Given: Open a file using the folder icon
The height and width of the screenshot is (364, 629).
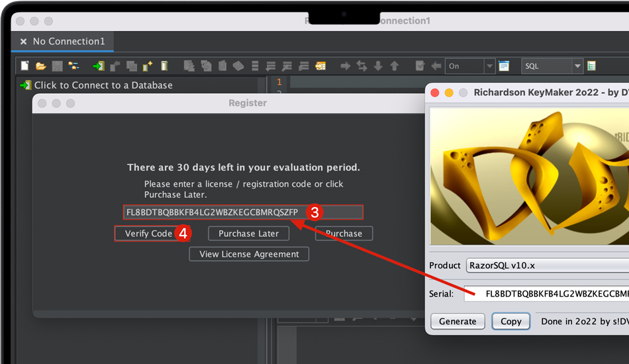Looking at the screenshot, I should [40, 66].
